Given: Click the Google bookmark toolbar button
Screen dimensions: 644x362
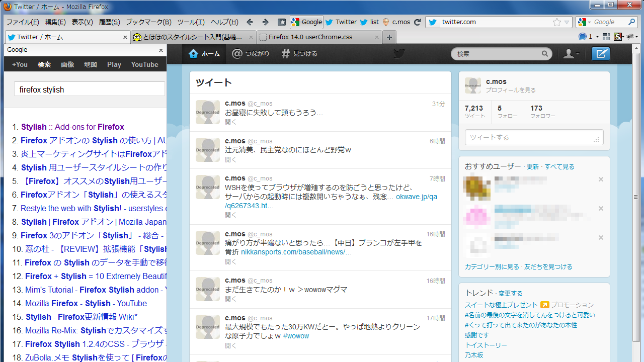Looking at the screenshot, I should pyautogui.click(x=307, y=22).
